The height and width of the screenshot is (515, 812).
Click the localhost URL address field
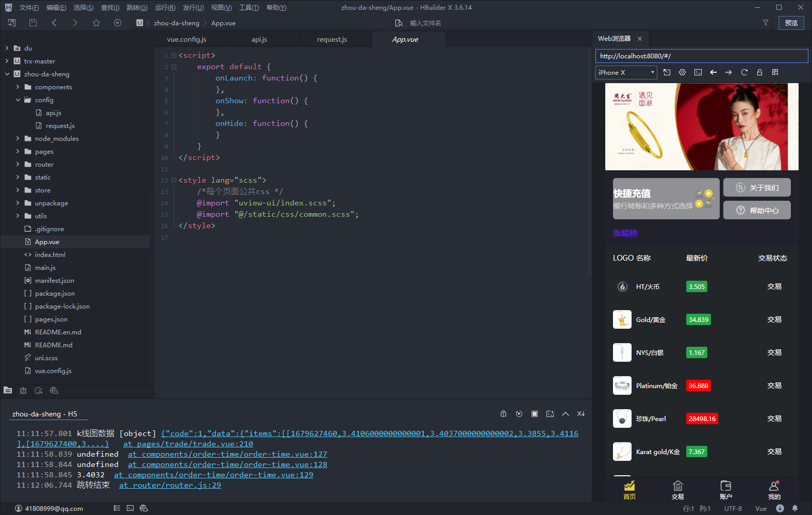[702, 56]
